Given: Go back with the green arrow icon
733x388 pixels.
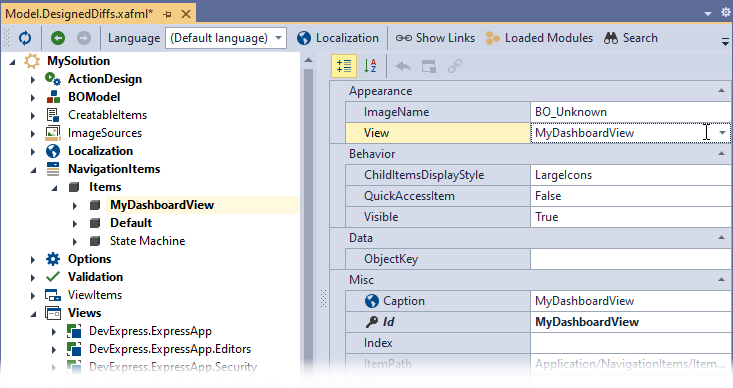Looking at the screenshot, I should click(58, 38).
